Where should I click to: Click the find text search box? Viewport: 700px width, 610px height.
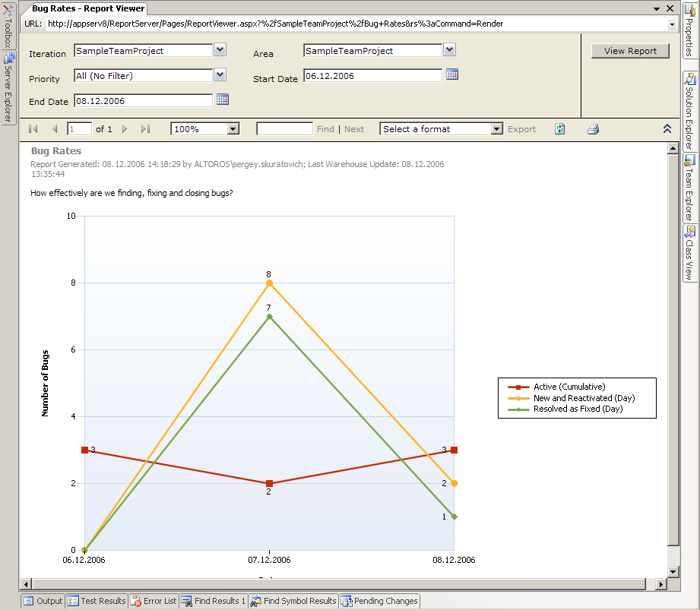tap(284, 129)
